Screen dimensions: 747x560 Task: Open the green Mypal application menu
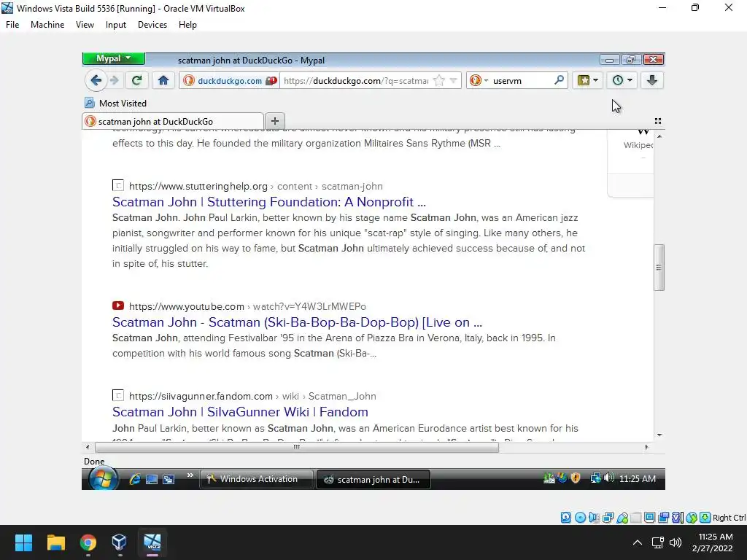[x=113, y=58]
